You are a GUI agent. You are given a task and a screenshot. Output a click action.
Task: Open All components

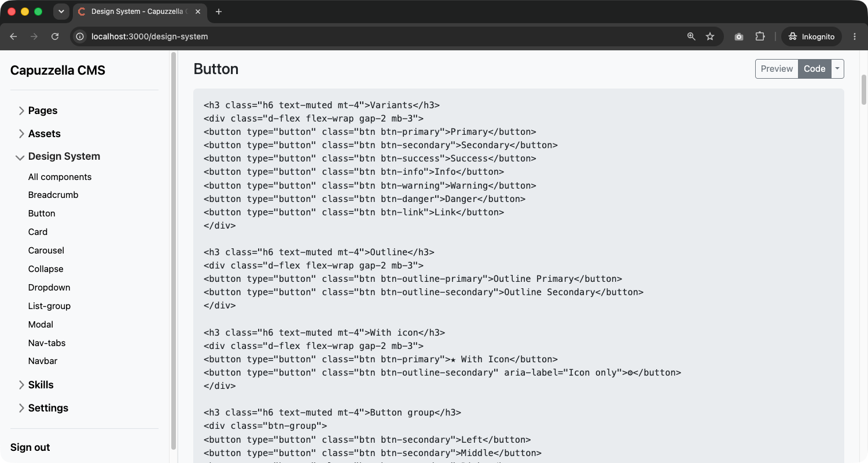(60, 177)
